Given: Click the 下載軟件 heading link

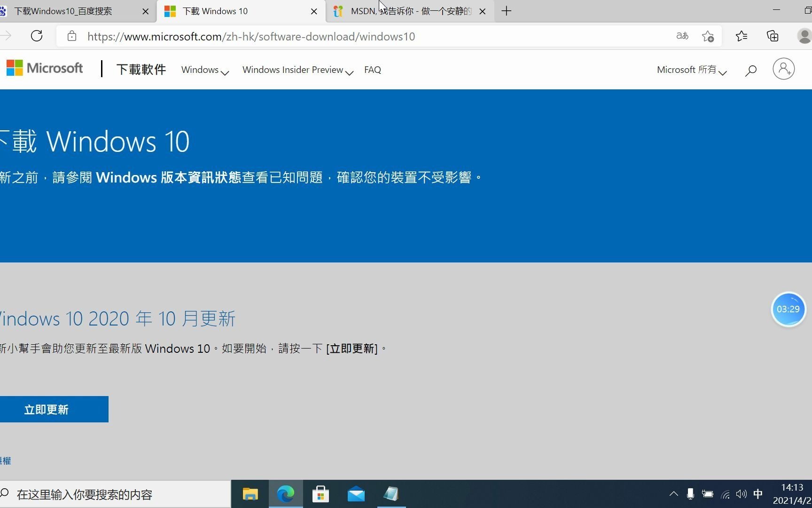Looking at the screenshot, I should [141, 70].
